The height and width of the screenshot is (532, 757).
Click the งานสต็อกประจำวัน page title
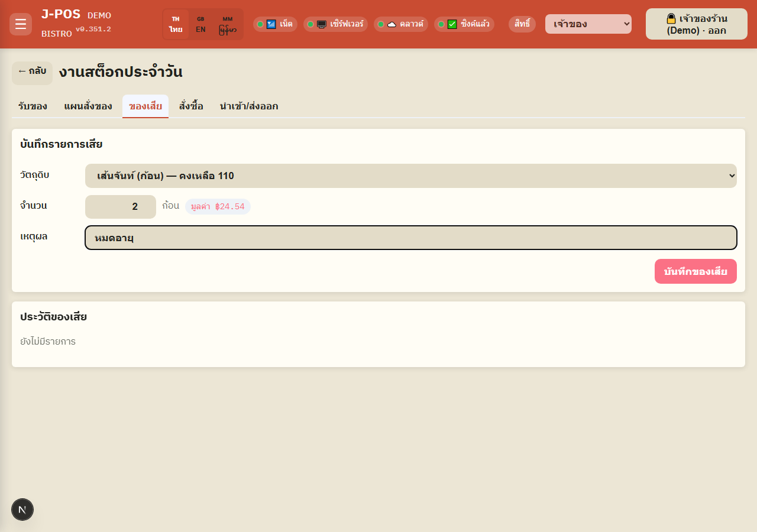[x=121, y=72]
